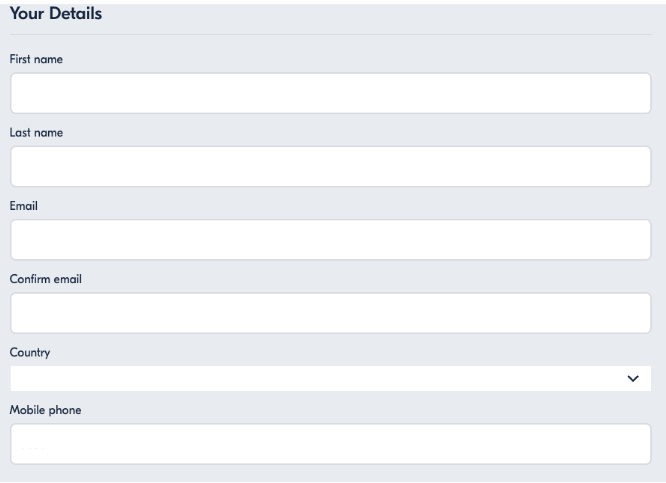Focus the First name input field
This screenshot has width=666, height=483.
(330, 93)
